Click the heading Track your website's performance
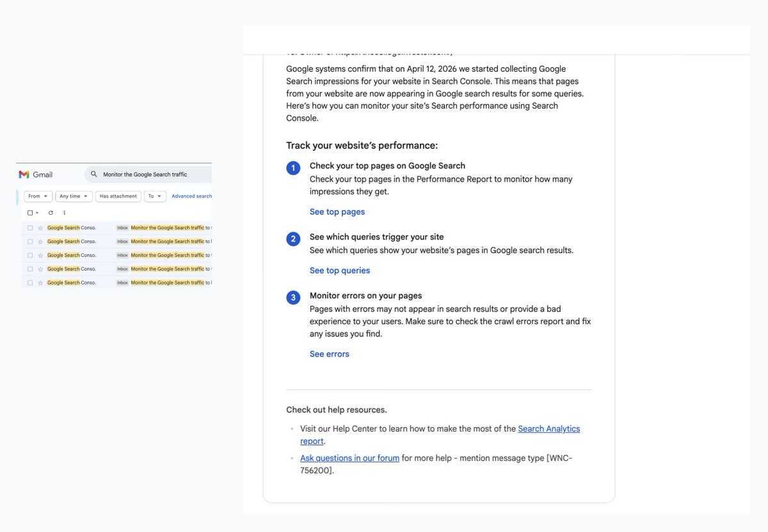This screenshot has width=768, height=532. click(362, 145)
